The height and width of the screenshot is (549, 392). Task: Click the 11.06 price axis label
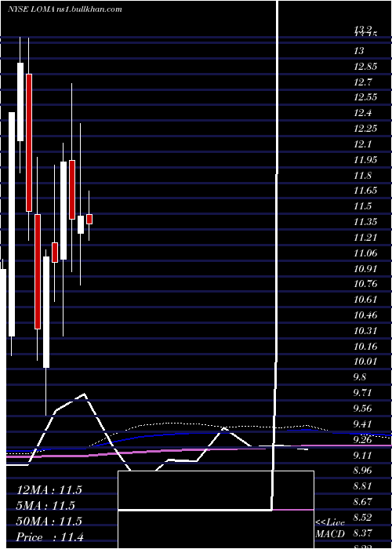point(365,253)
